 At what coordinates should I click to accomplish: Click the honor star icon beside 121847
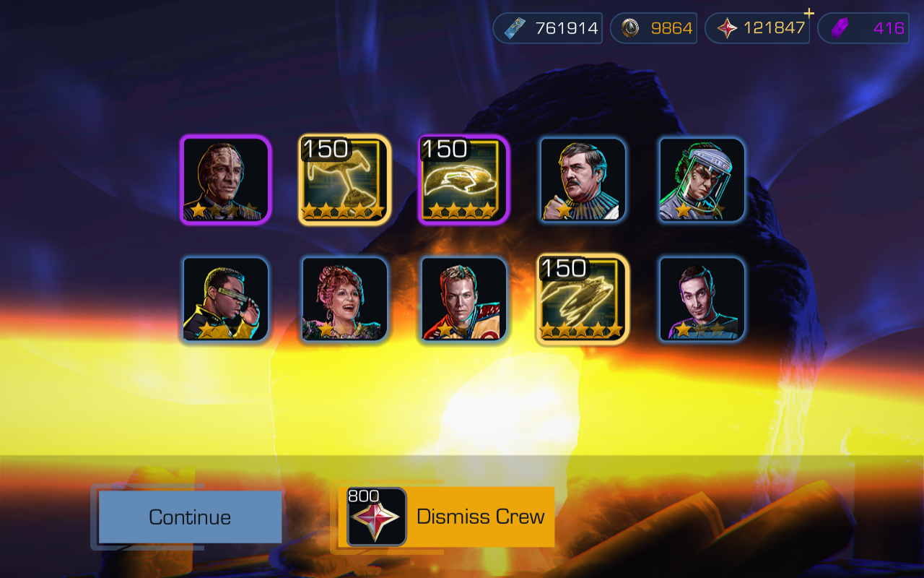(x=727, y=28)
